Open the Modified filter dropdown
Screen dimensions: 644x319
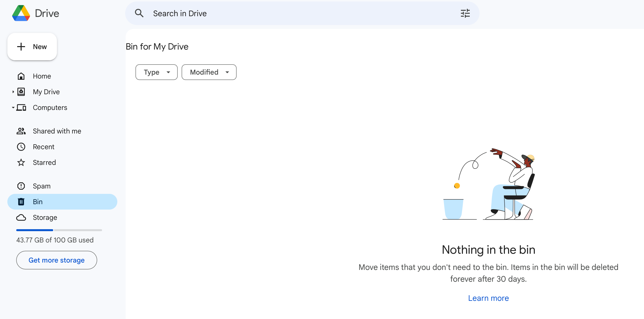[209, 72]
